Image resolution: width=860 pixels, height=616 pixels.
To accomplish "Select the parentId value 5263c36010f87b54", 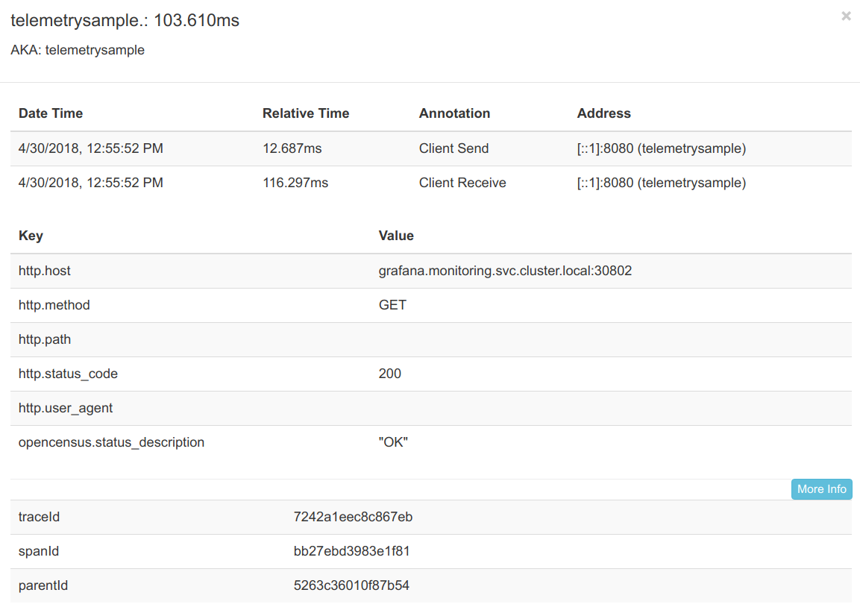I will pos(351,585).
